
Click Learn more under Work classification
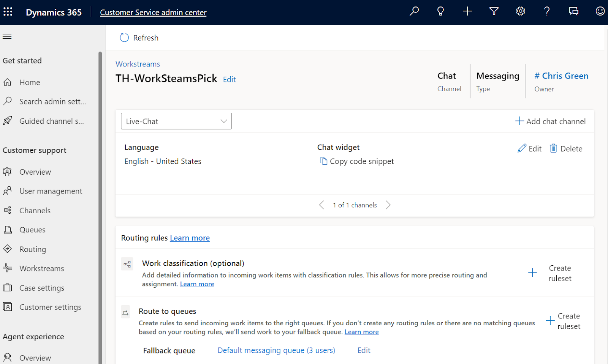click(197, 284)
